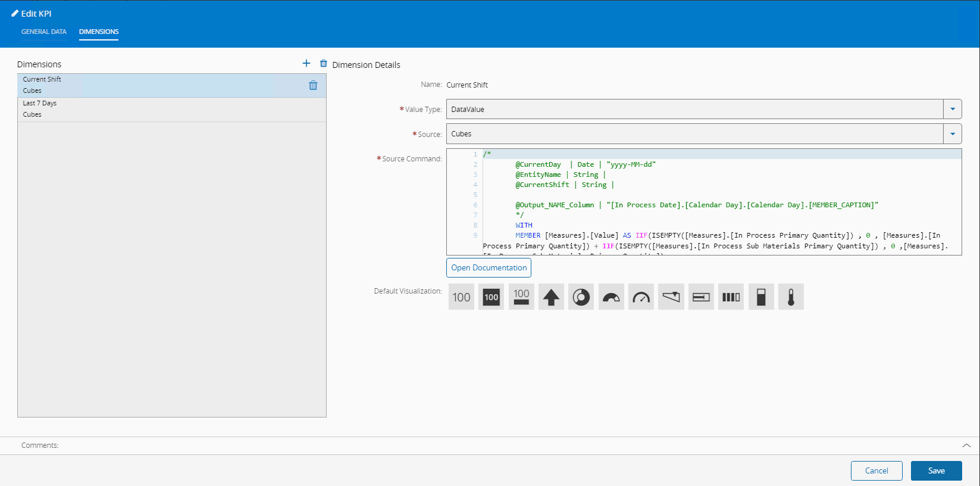This screenshot has height=486, width=980.
Task: Click trash icon in Dimensions header
Action: (x=324, y=63)
